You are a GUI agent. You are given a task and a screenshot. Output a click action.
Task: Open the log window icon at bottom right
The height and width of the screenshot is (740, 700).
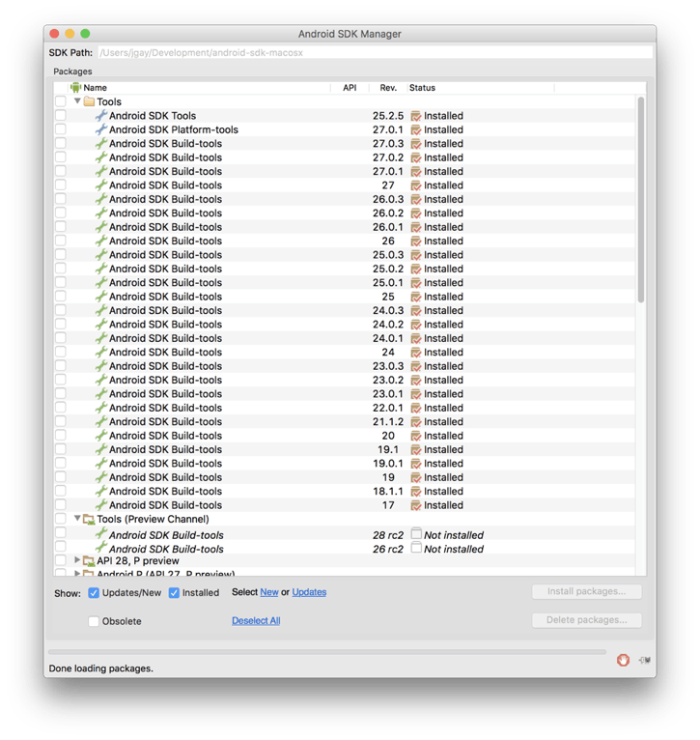[x=644, y=660]
